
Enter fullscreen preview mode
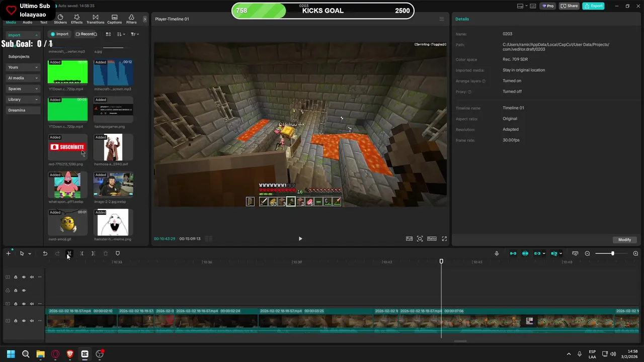tap(444, 239)
